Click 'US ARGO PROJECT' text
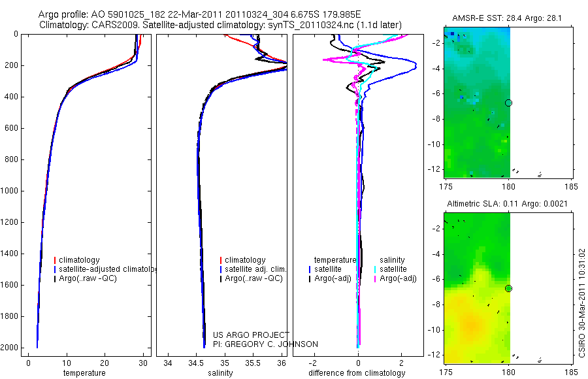This screenshot has height=379, width=588. tap(251, 335)
